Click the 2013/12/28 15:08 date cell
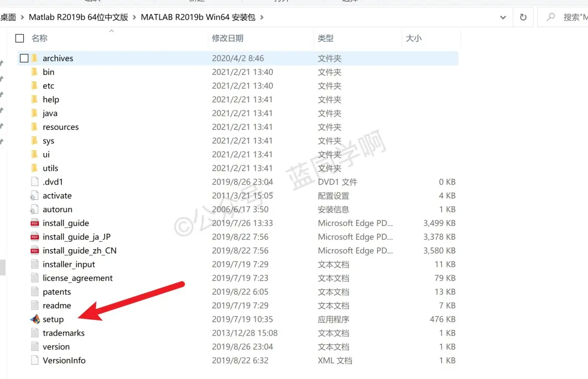Viewport: 588px width, 379px height. 245,333
